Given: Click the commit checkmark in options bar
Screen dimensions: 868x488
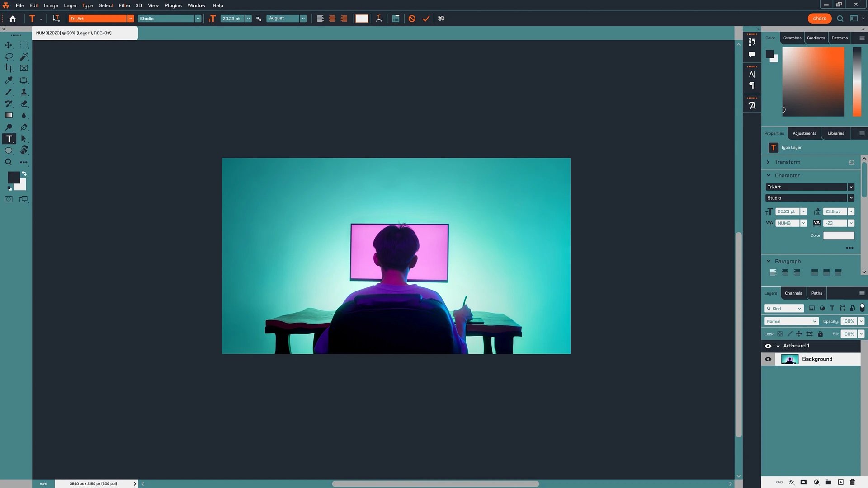Looking at the screenshot, I should point(426,19).
